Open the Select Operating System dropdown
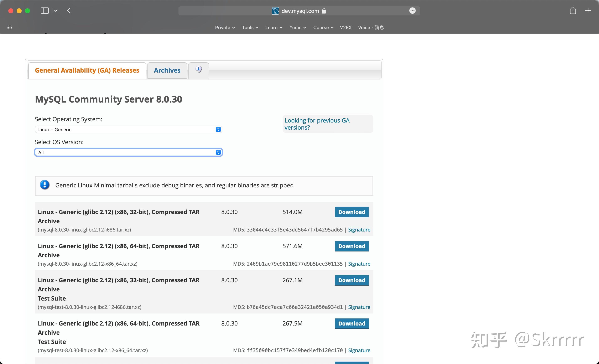This screenshot has width=599, height=364. 128,129
